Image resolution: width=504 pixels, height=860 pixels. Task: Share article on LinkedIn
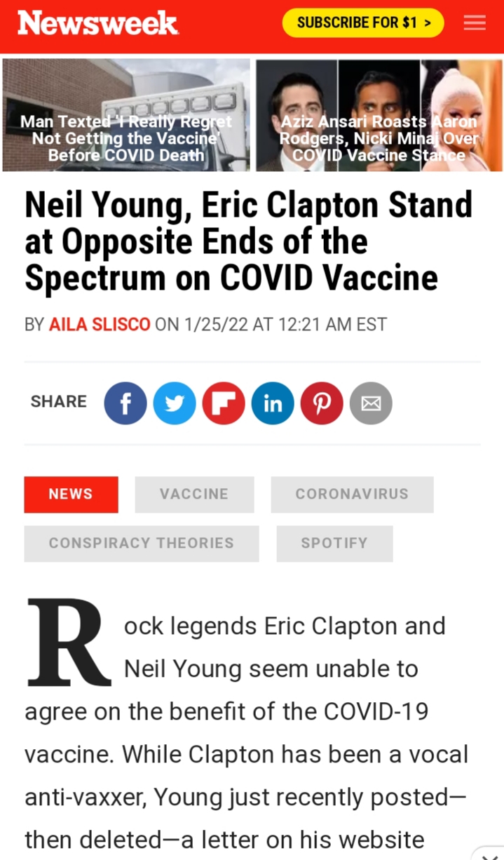pos(273,403)
